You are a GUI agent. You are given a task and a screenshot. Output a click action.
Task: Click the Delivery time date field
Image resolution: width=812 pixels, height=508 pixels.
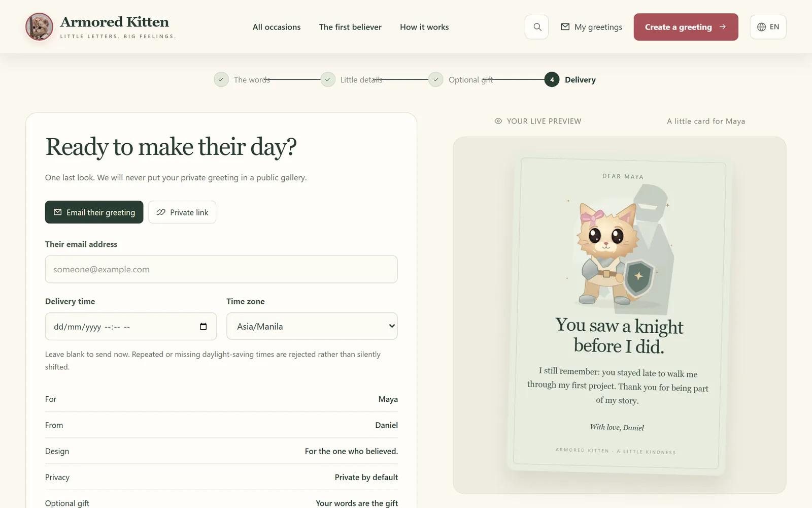pyautogui.click(x=131, y=326)
